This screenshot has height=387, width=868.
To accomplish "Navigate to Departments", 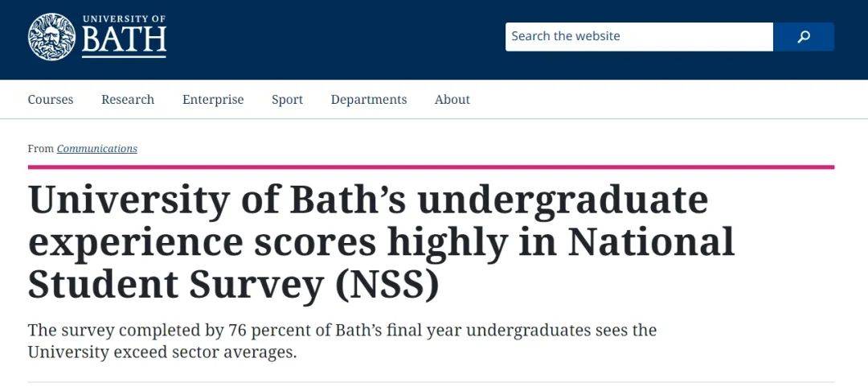I will (369, 100).
